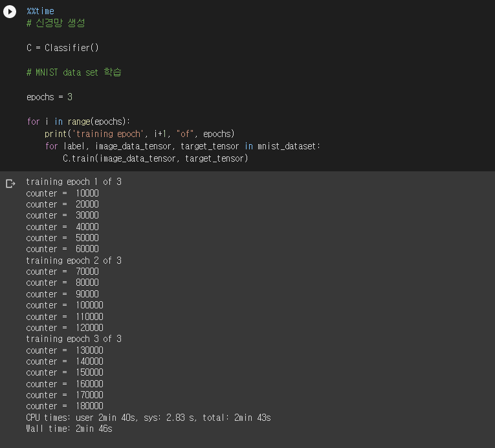This screenshot has height=448, width=495.
Task: Click the '# MNIST data set 학습' comment
Action: [x=74, y=72]
